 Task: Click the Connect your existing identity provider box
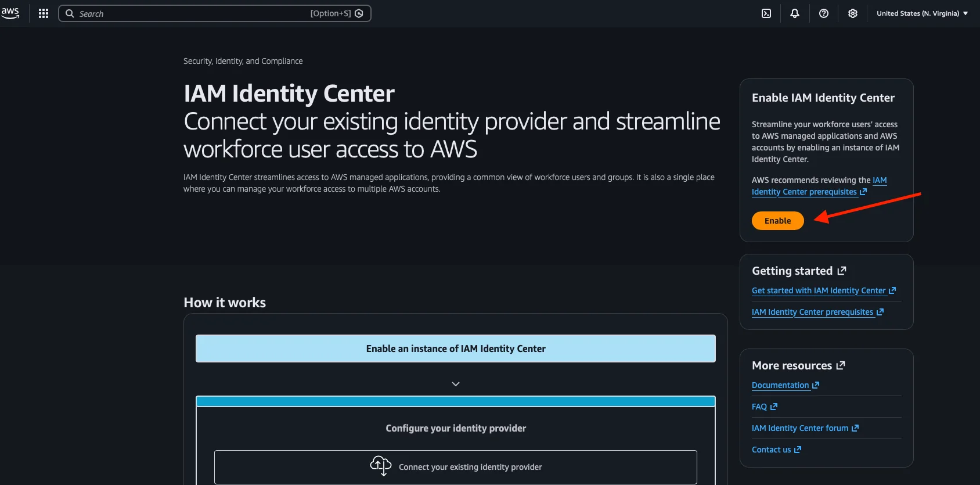[x=456, y=467]
